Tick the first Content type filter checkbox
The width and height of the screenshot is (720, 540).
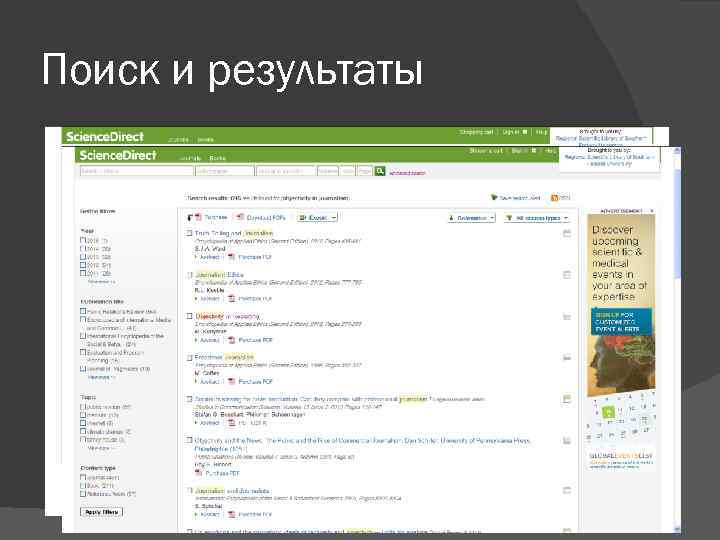83,477
